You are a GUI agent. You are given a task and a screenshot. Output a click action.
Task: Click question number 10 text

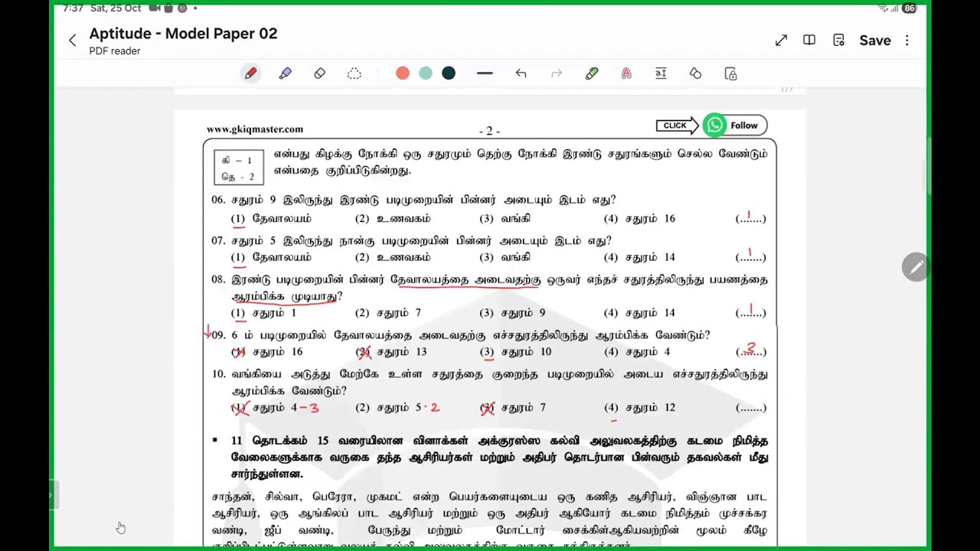pyautogui.click(x=489, y=383)
